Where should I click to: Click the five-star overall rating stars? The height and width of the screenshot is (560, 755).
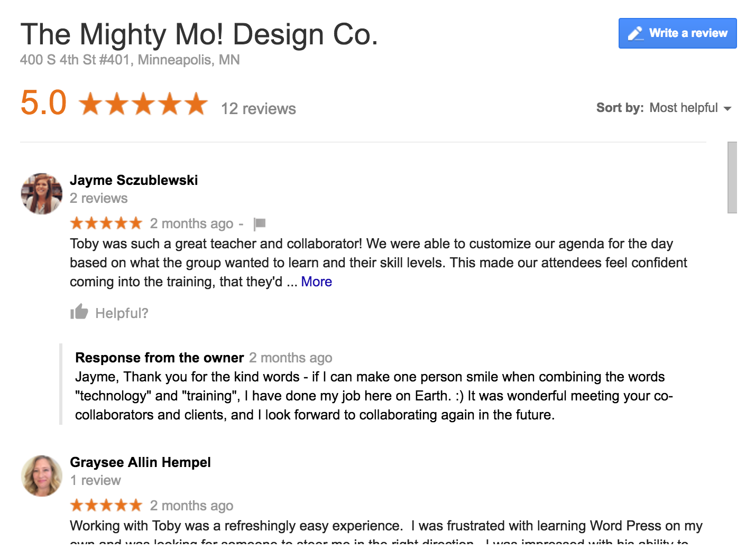click(143, 104)
